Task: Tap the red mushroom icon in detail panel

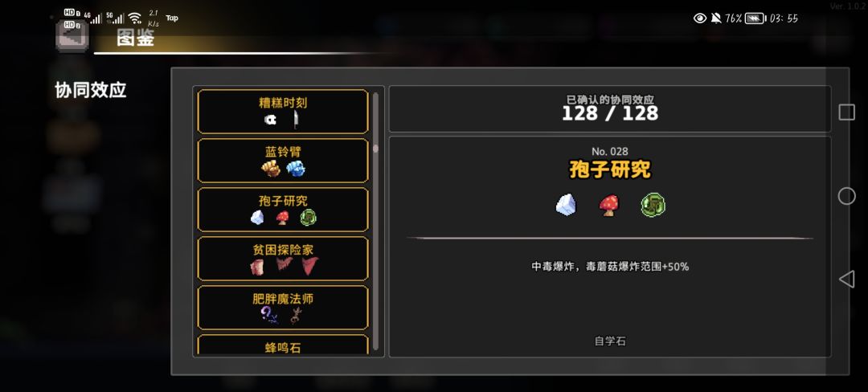Action: (x=609, y=206)
